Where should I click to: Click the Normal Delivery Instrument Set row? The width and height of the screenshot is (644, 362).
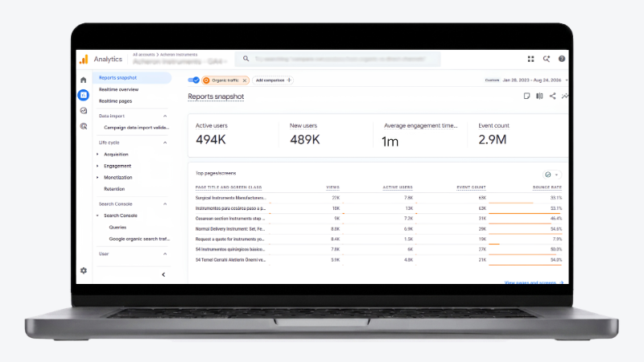coord(230,229)
